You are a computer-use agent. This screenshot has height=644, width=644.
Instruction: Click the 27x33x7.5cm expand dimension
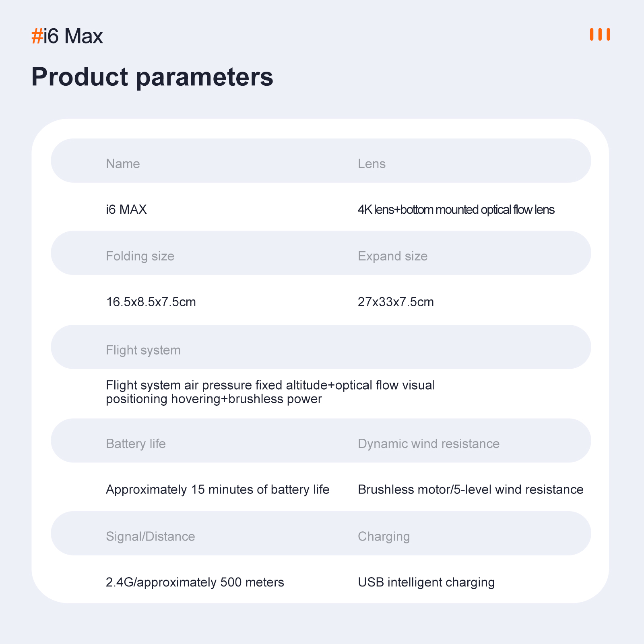tap(396, 302)
